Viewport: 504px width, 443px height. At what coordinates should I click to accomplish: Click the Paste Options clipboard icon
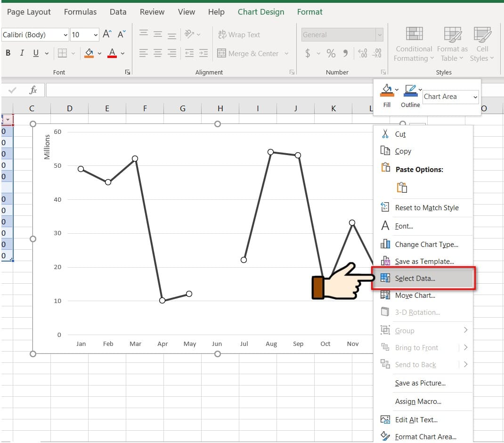pos(401,188)
